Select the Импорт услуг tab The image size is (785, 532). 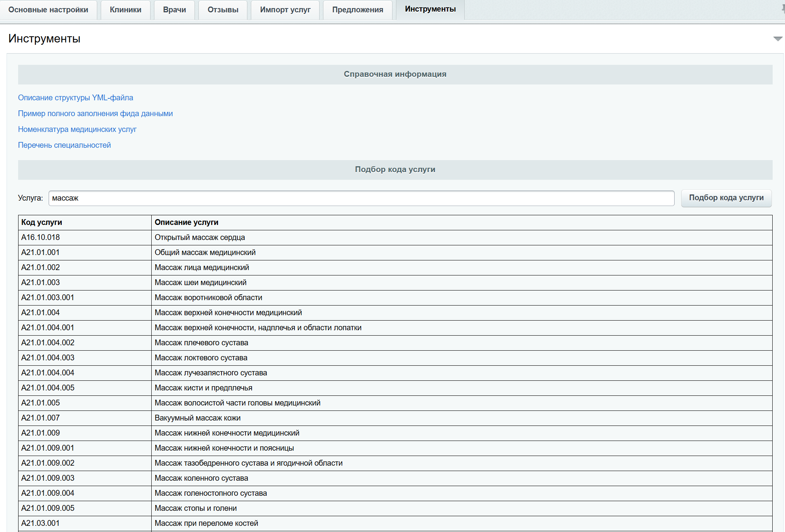[x=285, y=10]
